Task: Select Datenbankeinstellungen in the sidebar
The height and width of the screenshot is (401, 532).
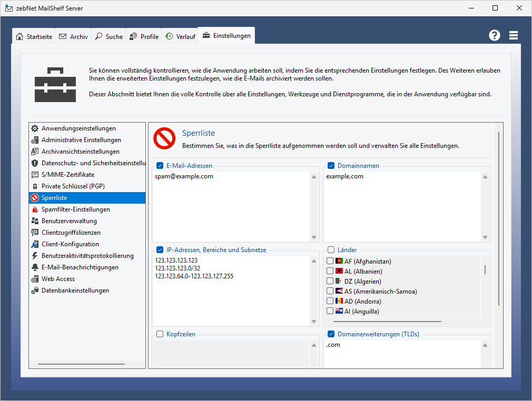Action: (x=75, y=290)
